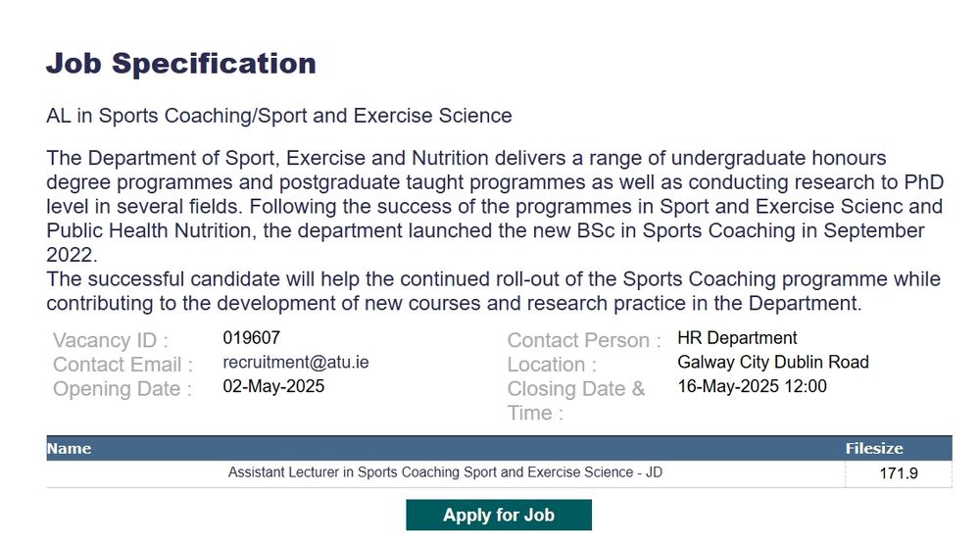980x545 pixels.
Task: Click the Apply for Job button
Action: pos(498,515)
